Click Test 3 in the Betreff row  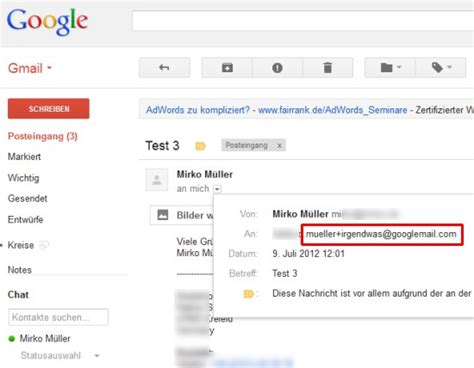tap(285, 274)
